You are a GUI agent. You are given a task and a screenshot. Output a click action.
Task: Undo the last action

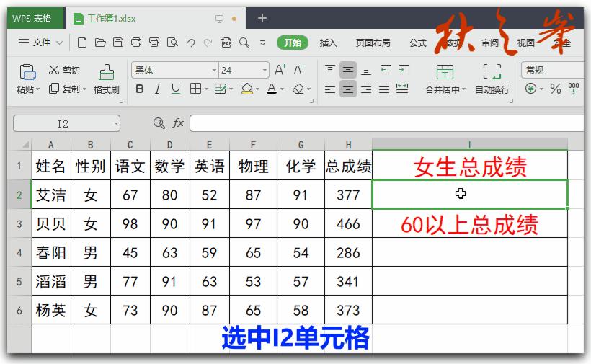[x=190, y=43]
